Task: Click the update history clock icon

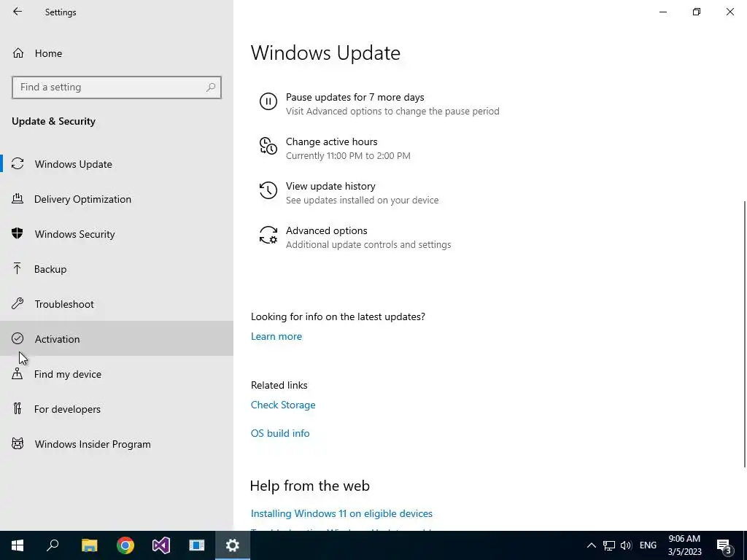Action: (x=268, y=190)
